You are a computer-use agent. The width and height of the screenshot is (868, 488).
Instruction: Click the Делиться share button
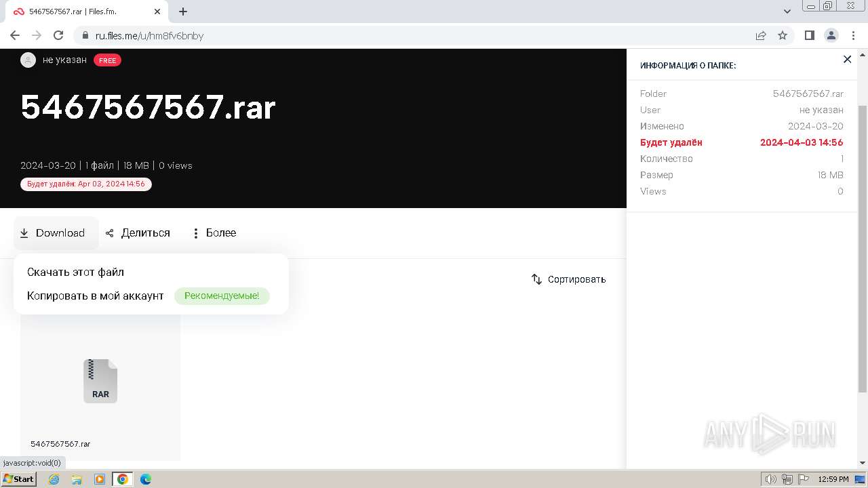coord(138,233)
